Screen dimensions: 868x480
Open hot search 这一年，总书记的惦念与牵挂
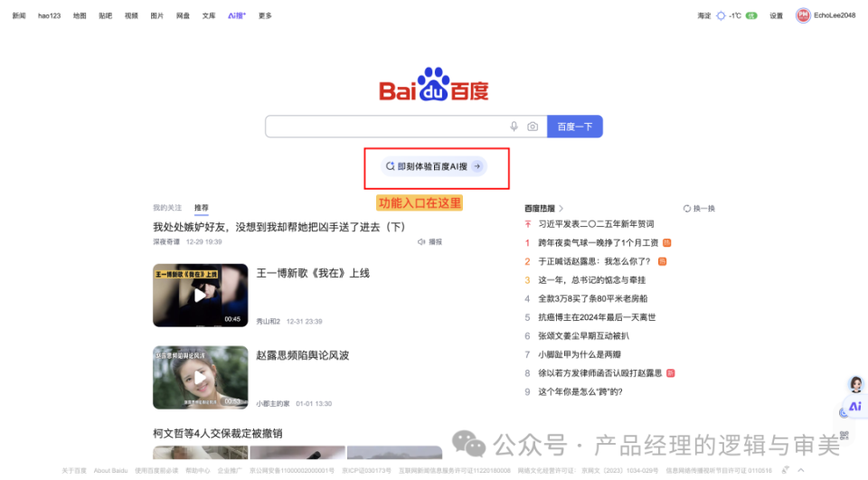[591, 280]
